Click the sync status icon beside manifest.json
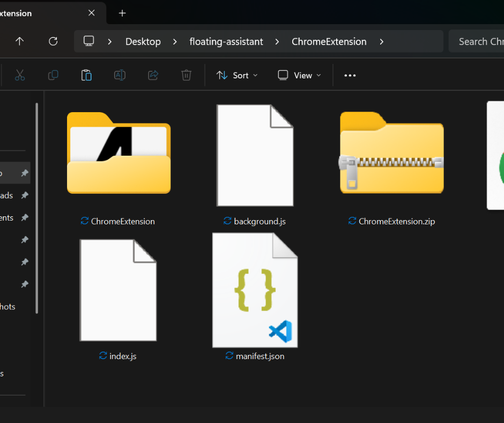Viewport: 504px width, 423px height. (x=228, y=356)
